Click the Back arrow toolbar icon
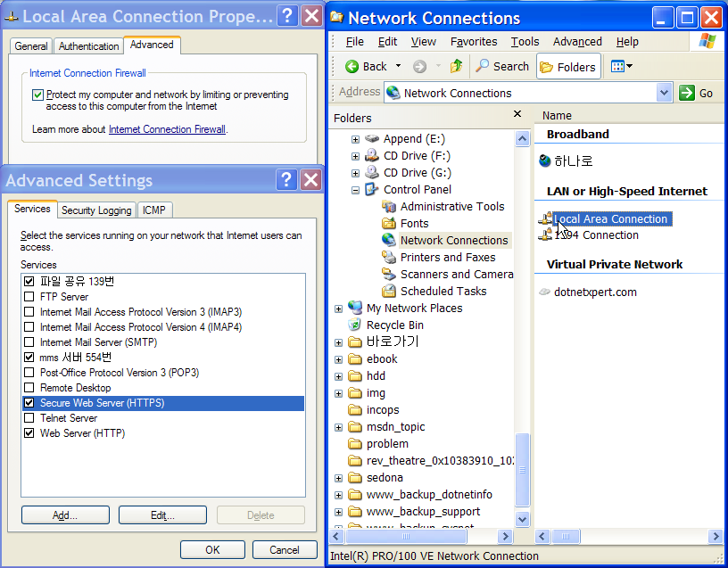Image resolution: width=728 pixels, height=568 pixels. [x=352, y=67]
